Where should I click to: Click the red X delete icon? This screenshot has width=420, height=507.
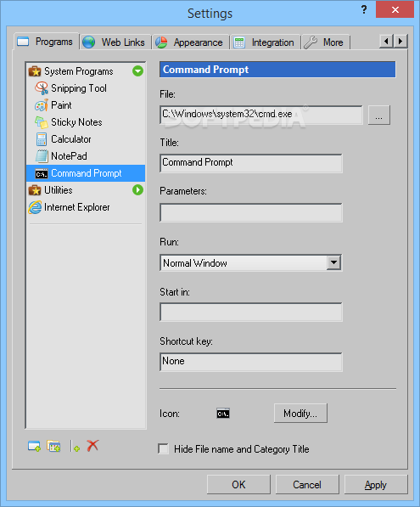click(x=92, y=446)
